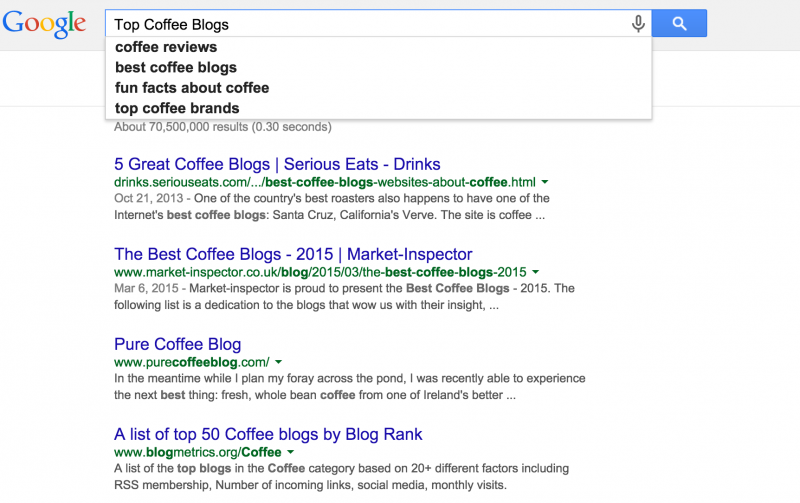Select the 'top coffee brands' suggestion

coord(177,108)
